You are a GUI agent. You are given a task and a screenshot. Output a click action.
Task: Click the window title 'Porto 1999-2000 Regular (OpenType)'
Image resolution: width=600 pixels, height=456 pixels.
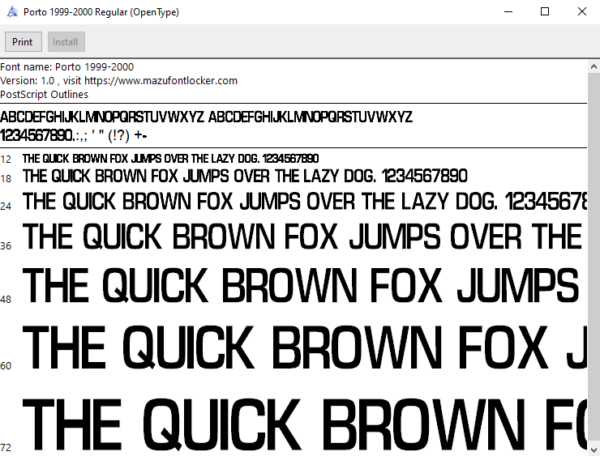click(x=101, y=12)
